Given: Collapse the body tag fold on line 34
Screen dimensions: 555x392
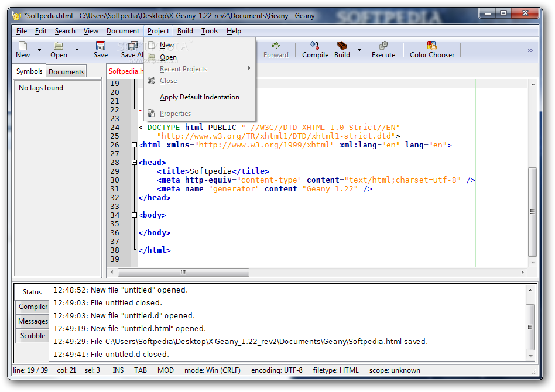Looking at the screenshot, I should tap(134, 215).
